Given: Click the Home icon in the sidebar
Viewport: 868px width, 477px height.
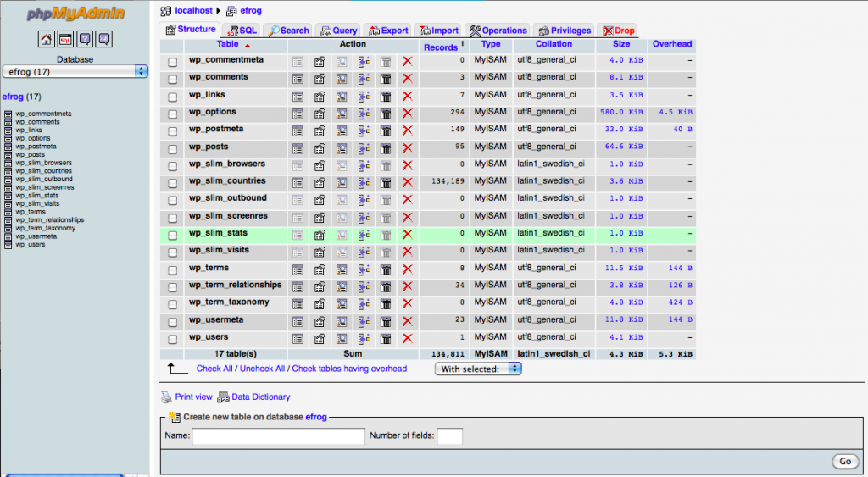Looking at the screenshot, I should [47, 39].
